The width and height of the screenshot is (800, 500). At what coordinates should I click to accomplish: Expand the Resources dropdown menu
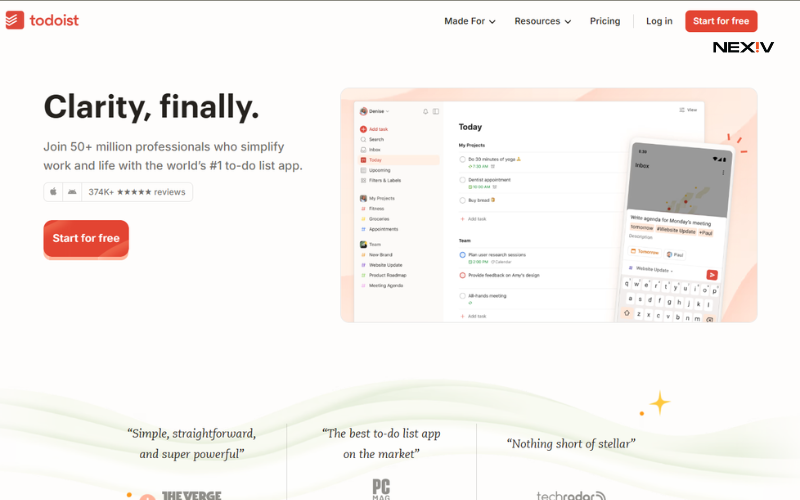[x=542, y=21]
